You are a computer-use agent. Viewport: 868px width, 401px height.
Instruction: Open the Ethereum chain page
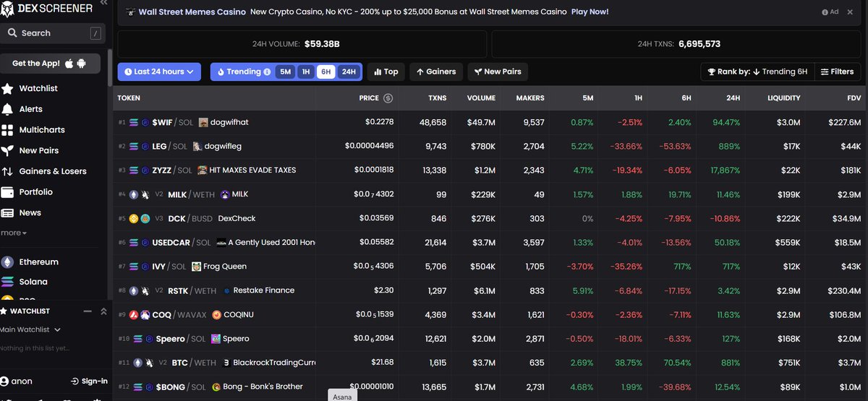coord(39,262)
